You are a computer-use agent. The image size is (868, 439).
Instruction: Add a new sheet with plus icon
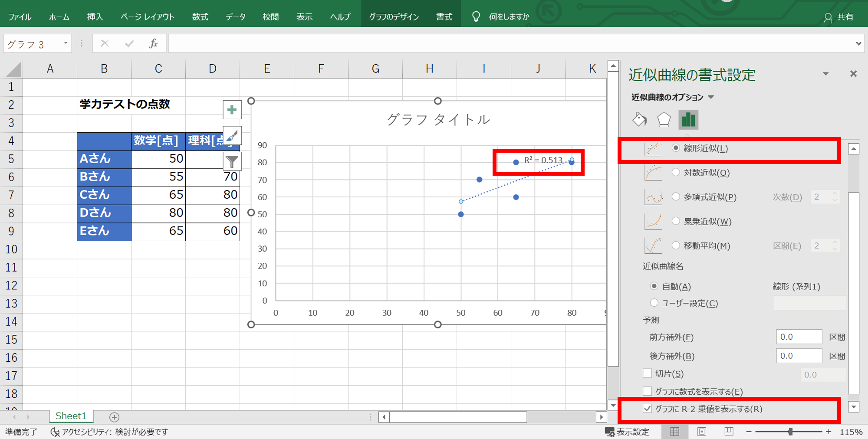click(114, 417)
